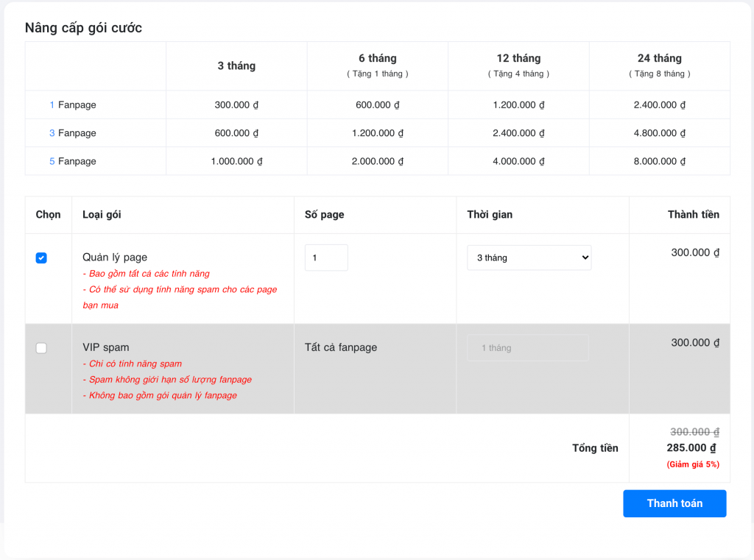Click the 12 tháng column header

(x=518, y=58)
